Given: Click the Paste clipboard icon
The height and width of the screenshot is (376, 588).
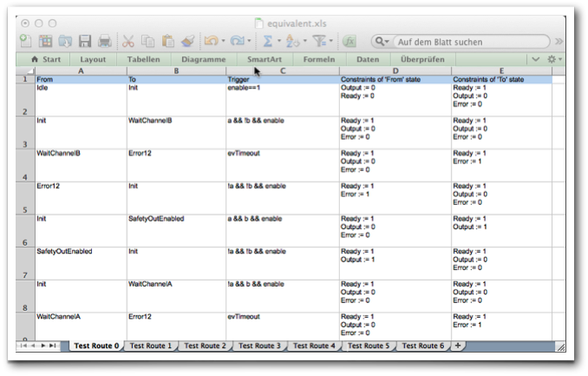Looking at the screenshot, I should tap(167, 41).
